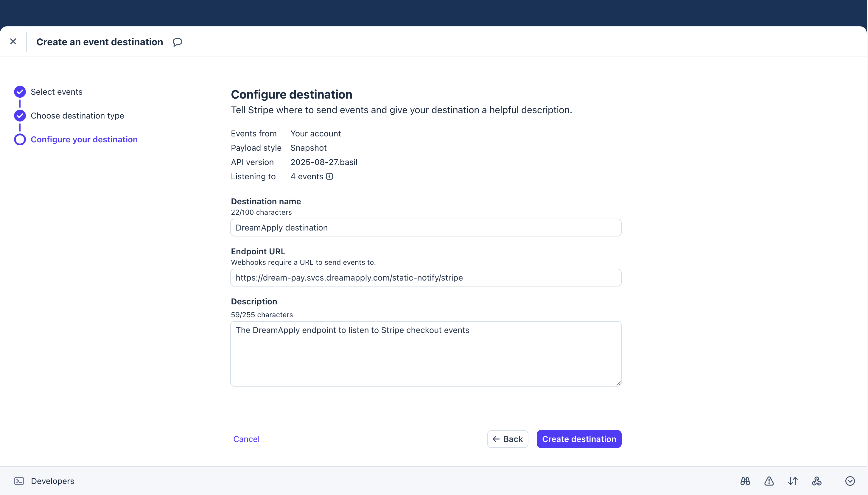Click the Create an event destination title
The image size is (868, 495).
99,42
